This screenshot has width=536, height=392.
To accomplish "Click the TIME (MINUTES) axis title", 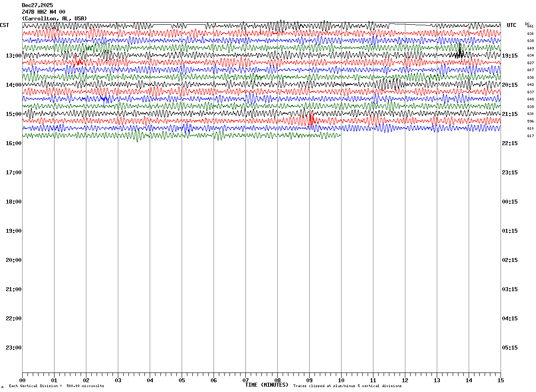I will pyautogui.click(x=267, y=385).
